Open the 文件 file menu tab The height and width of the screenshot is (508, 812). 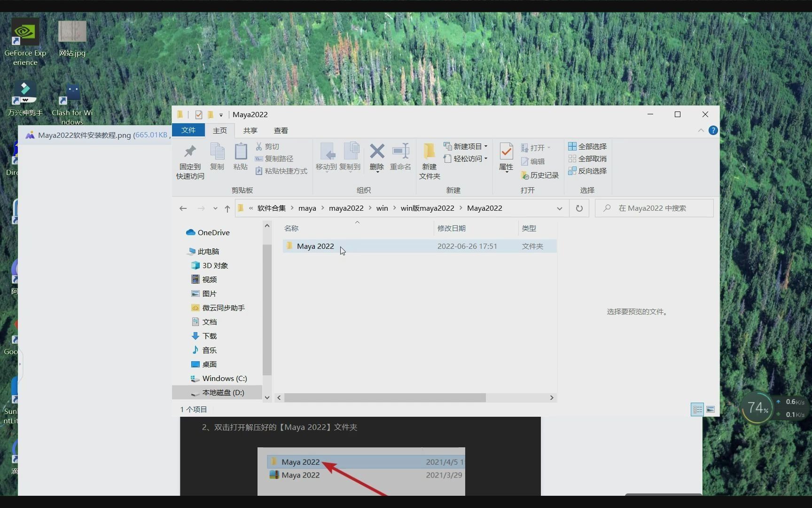click(x=188, y=130)
